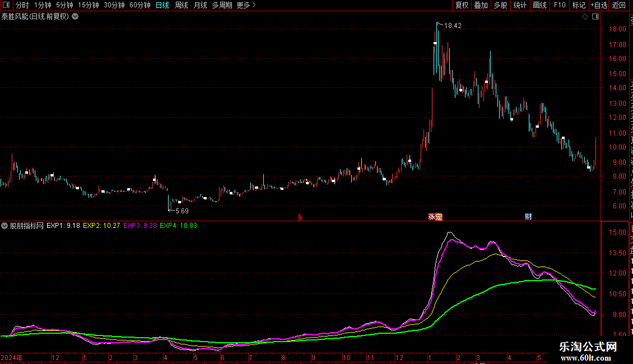Switch to 周线 weekly chart
633x364 pixels.
click(x=181, y=5)
